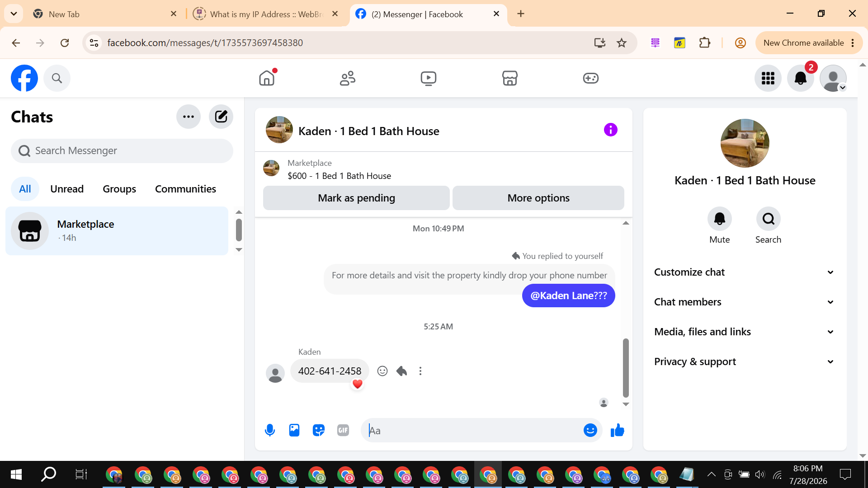The height and width of the screenshot is (488, 868).
Task: React to 402-641-2458 message with emoji icon
Action: point(382,371)
